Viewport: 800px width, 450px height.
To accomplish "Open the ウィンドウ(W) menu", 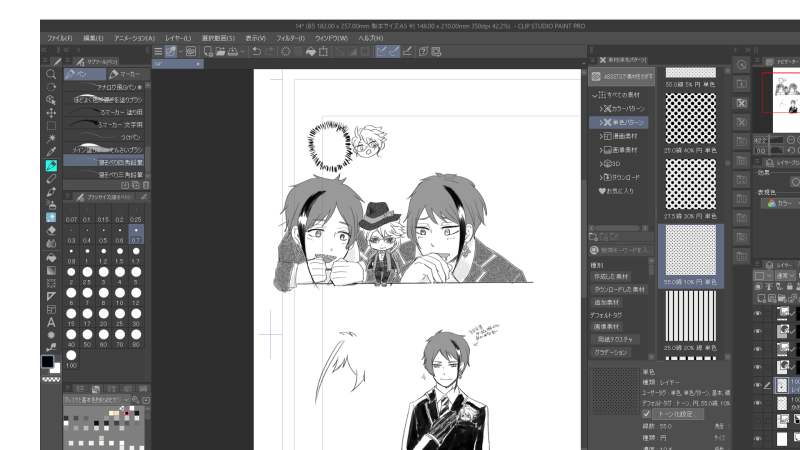I will click(x=331, y=38).
